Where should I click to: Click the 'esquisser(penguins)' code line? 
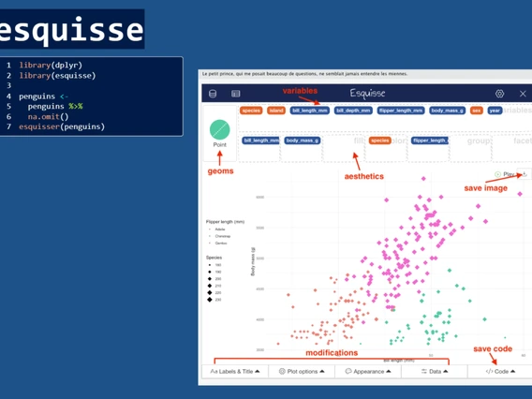[x=62, y=126]
